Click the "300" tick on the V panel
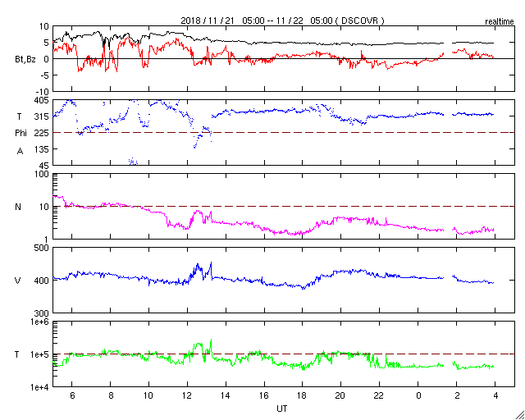 pyautogui.click(x=41, y=313)
